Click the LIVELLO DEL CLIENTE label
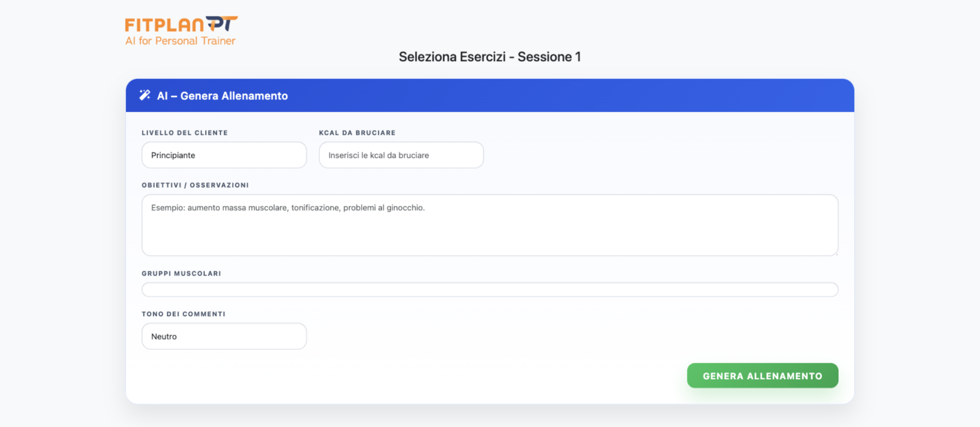980x427 pixels. pyautogui.click(x=184, y=133)
